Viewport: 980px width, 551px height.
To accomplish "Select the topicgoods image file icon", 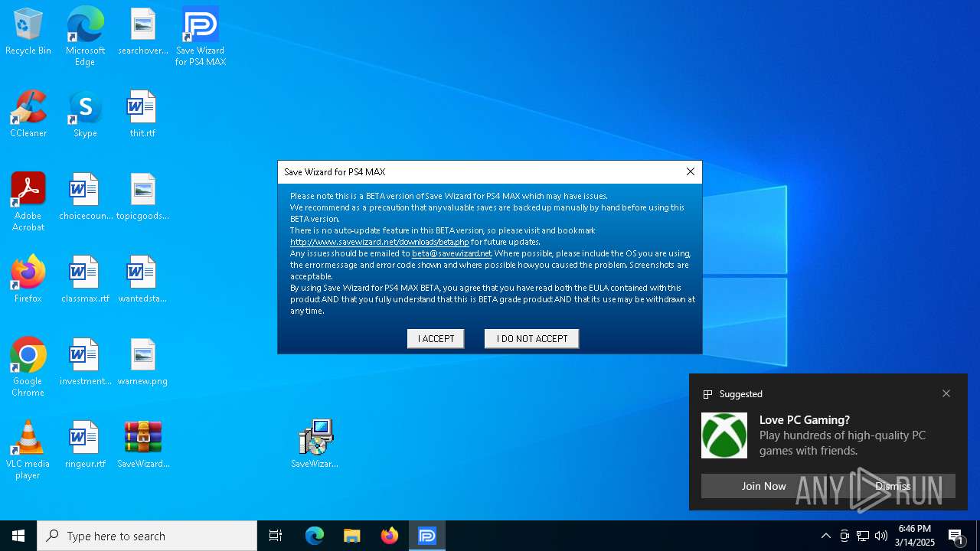I will pos(142,197).
